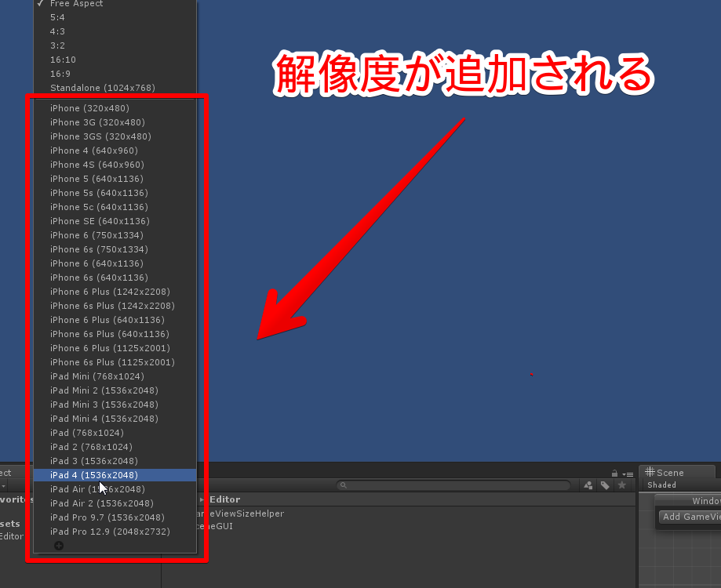Select Editor folder in project tree

pyautogui.click(x=12, y=536)
